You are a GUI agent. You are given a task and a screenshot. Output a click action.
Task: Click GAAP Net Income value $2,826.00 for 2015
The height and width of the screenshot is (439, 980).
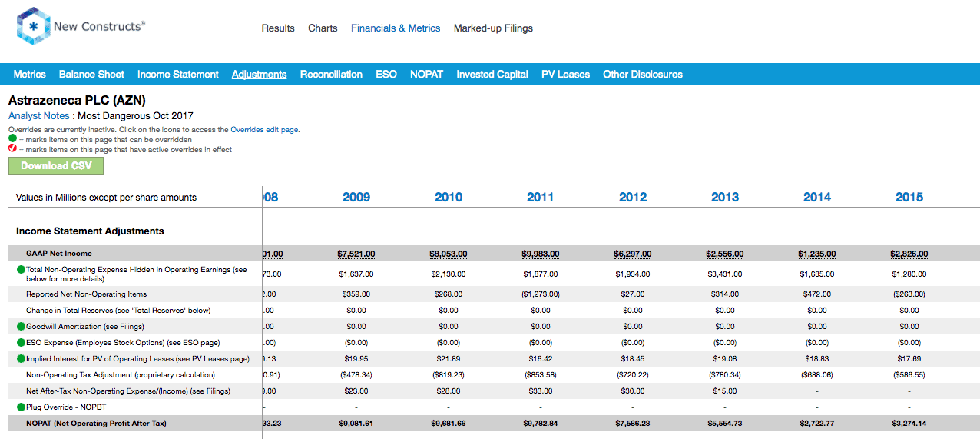click(x=909, y=254)
